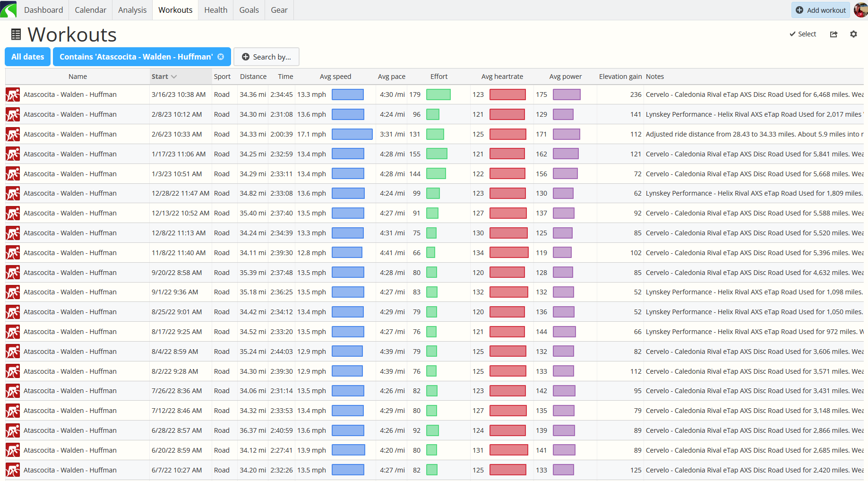Screen dimensions: 868x481
Task: Go to the Gear tab
Action: click(279, 10)
